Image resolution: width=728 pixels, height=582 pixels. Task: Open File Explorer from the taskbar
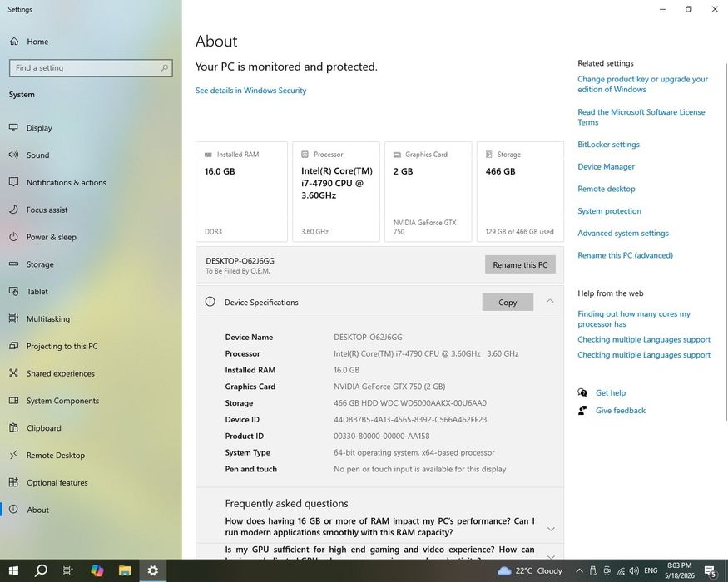click(125, 570)
